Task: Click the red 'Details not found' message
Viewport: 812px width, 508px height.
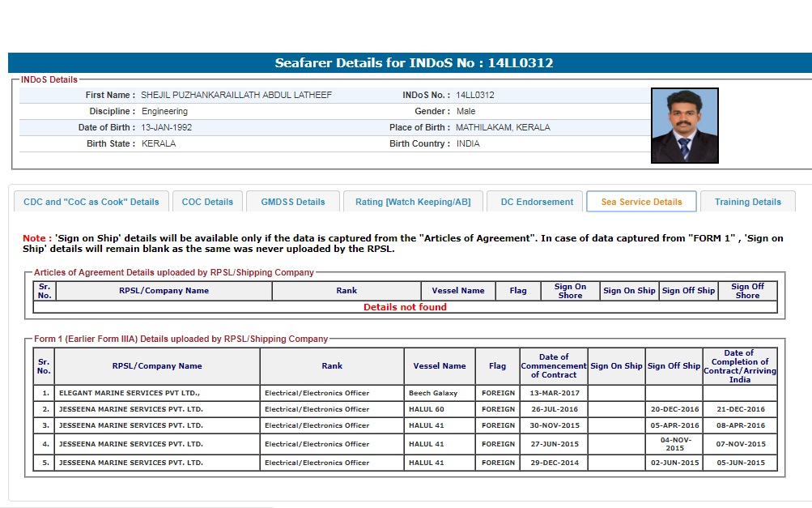Action: 405,307
